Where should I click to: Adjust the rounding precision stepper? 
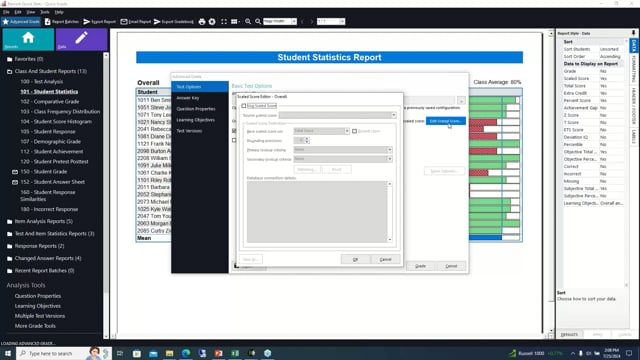coord(307,140)
